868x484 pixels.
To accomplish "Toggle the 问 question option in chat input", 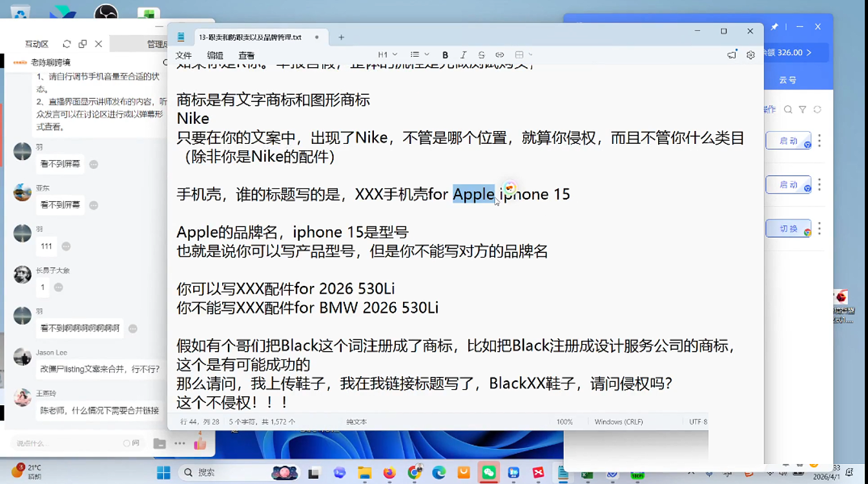I will [x=131, y=443].
